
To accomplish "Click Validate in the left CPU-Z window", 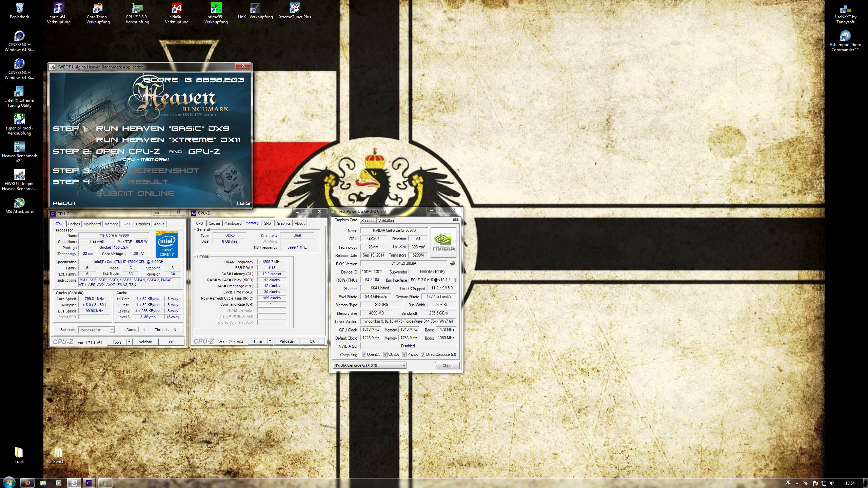I will (x=145, y=342).
